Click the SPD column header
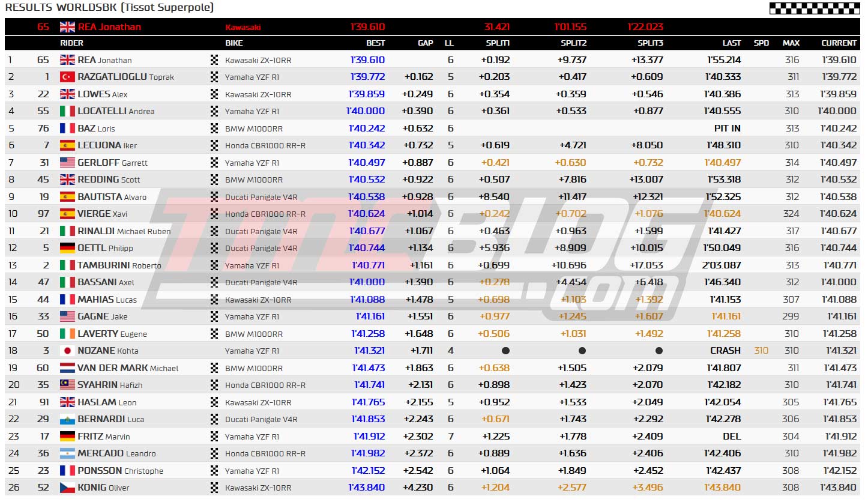 pos(761,43)
